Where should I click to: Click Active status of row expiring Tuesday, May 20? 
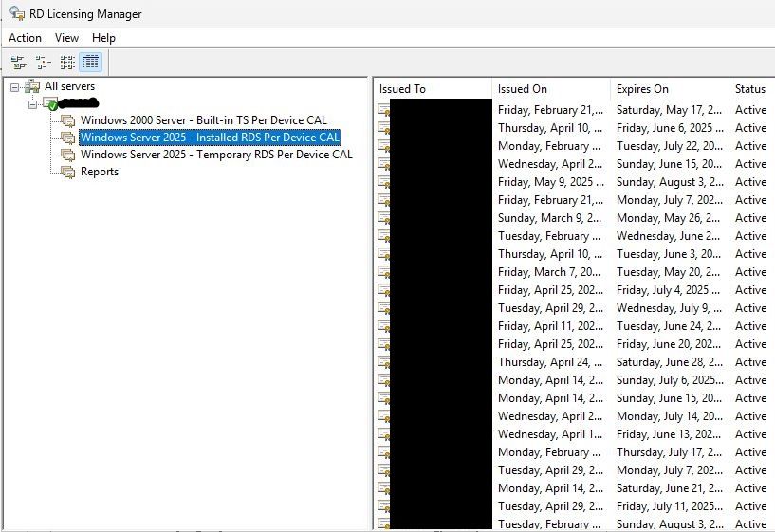(750, 272)
